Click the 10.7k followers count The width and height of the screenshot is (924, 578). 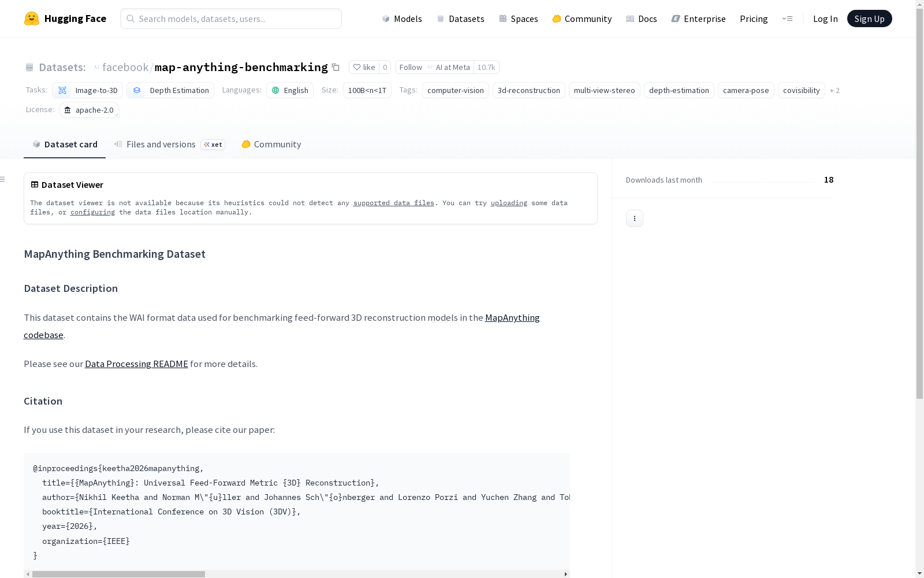coord(486,67)
